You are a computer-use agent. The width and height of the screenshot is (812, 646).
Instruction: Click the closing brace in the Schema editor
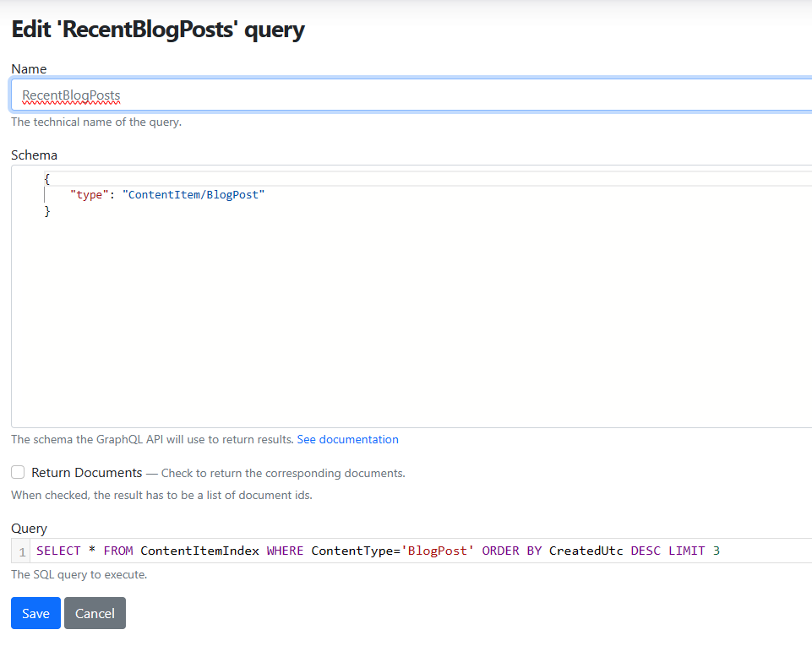point(46,210)
